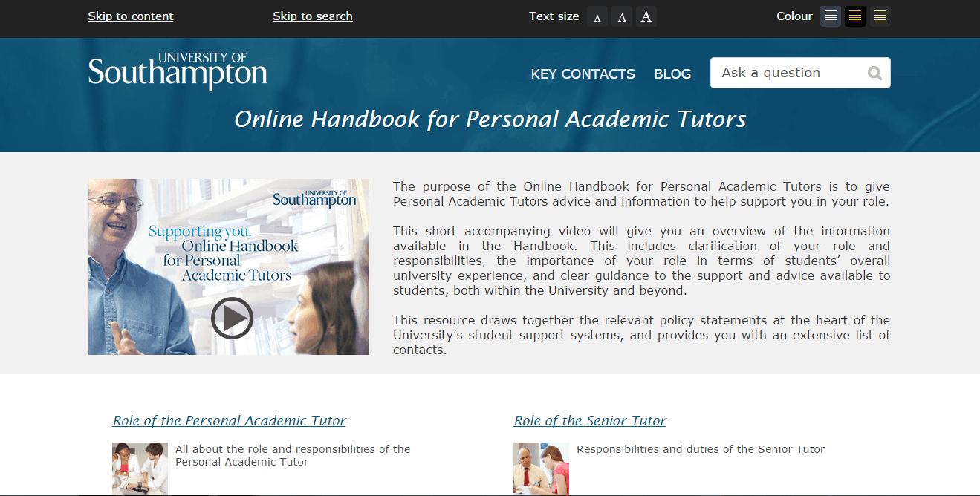Click the University of Southampton logo
The height and width of the screenshot is (496, 980).
178,71
